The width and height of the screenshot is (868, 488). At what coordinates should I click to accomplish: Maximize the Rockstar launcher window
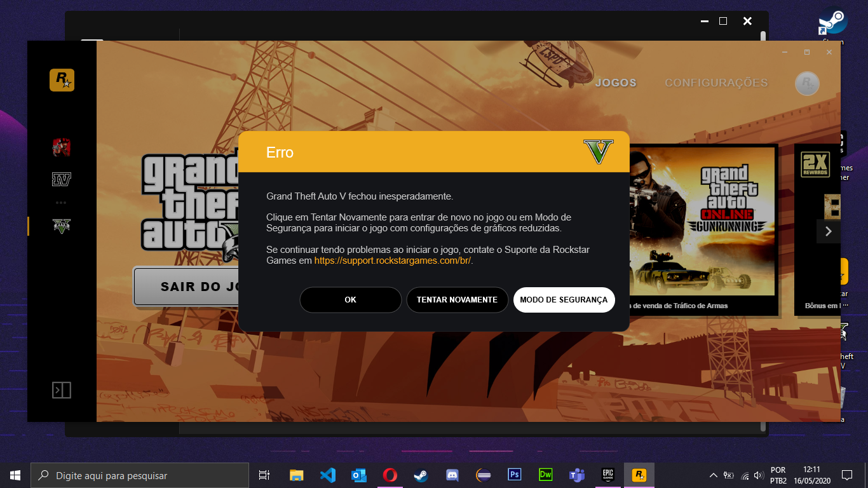tap(806, 52)
